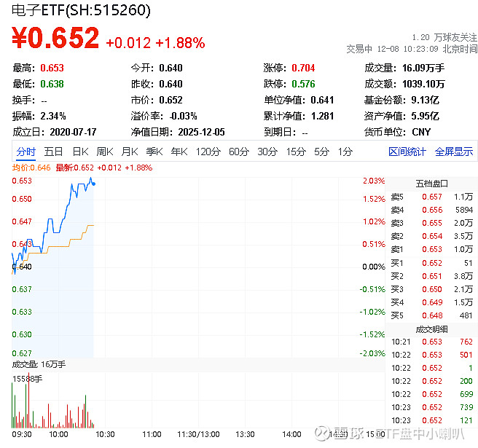478x448 pixels.
Task: Click the 振幅 value 2.34%
Action: [53, 116]
